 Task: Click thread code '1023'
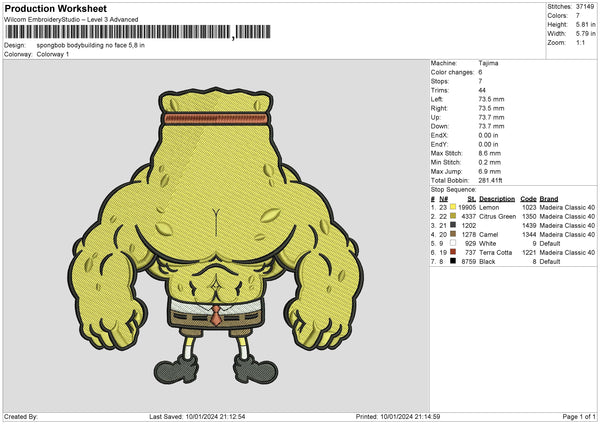[529, 207]
